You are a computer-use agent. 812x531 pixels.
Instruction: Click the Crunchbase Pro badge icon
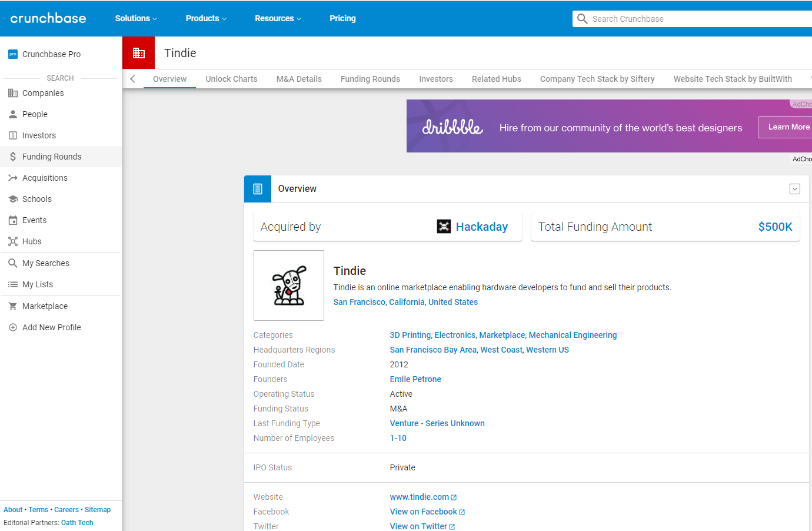pos(13,54)
